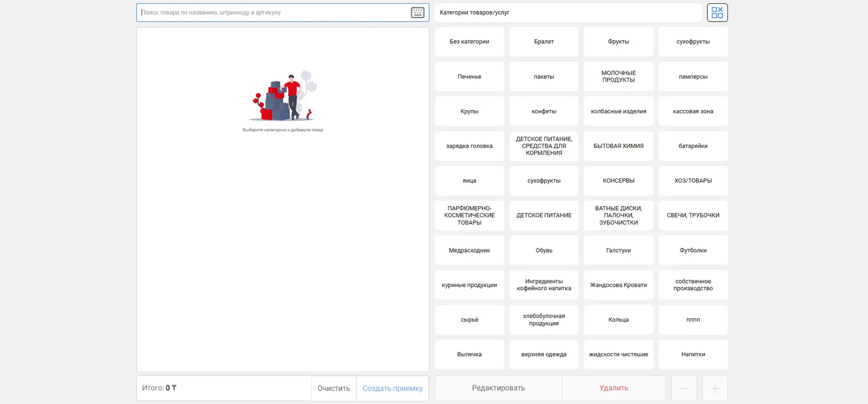Click the Очистить button
Image resolution: width=868 pixels, height=404 pixels.
[x=334, y=388]
